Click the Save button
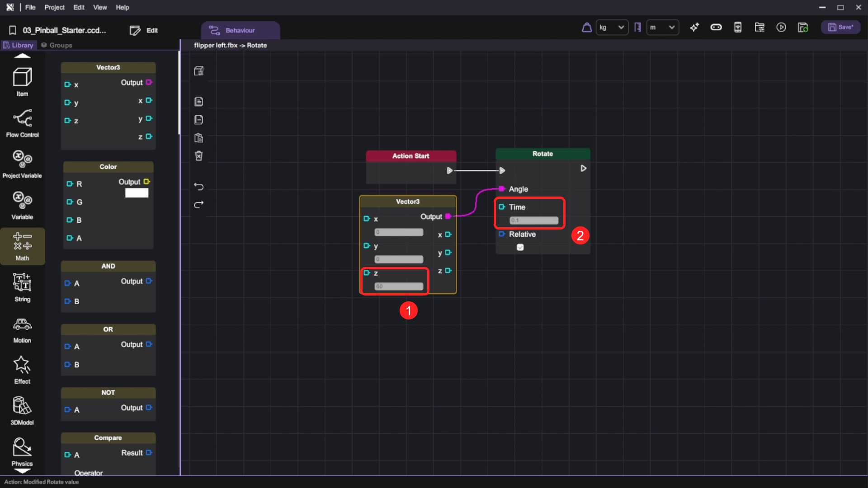 pyautogui.click(x=840, y=27)
